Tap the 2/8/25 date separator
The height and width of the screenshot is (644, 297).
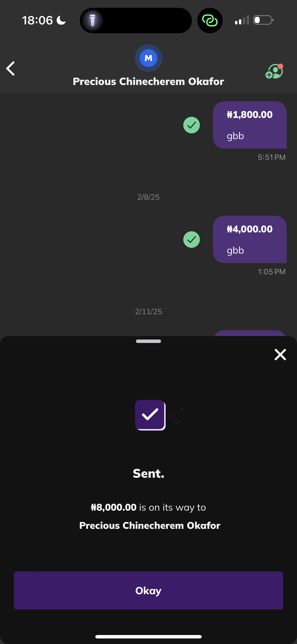coord(148,197)
